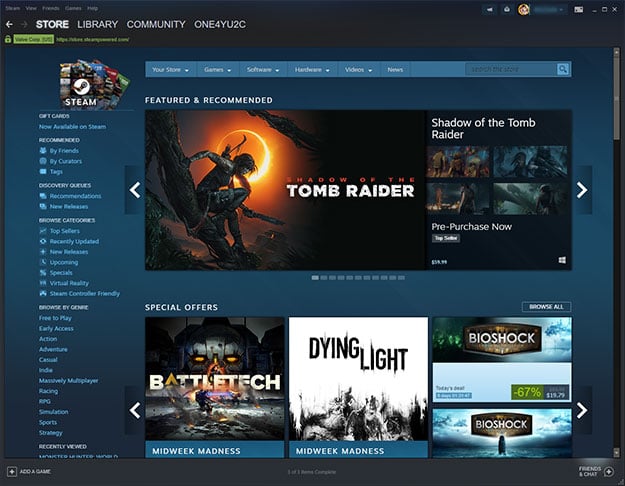The image size is (625, 486).
Task: Show next special offers arrow
Action: tap(582, 410)
